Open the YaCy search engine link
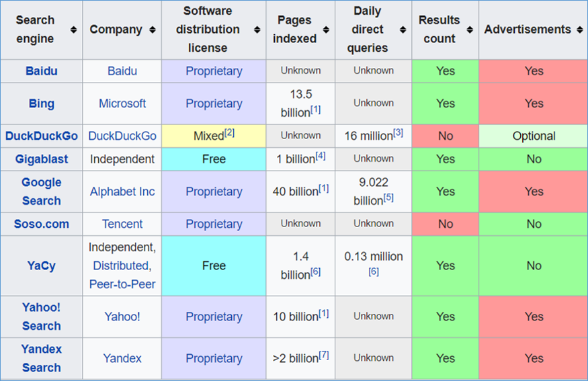The width and height of the screenshot is (588, 381). [x=41, y=265]
